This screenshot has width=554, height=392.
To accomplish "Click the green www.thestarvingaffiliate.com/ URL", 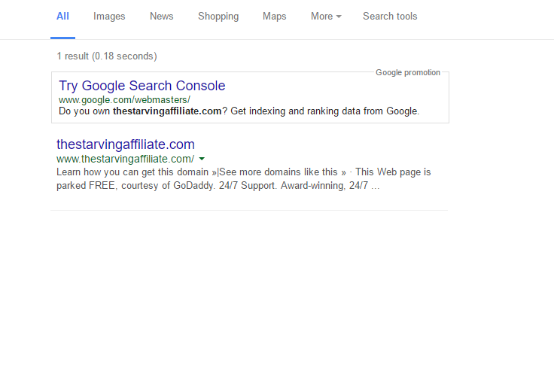I will (125, 159).
